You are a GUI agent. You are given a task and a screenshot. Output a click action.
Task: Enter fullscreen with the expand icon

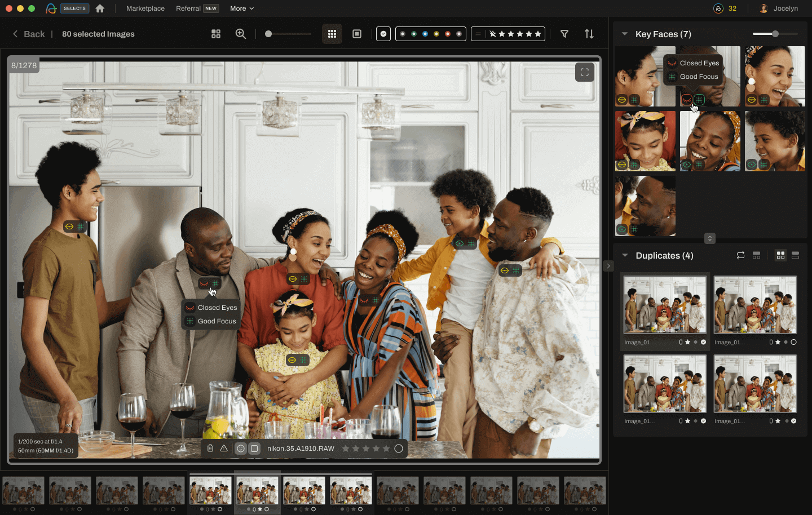point(584,72)
